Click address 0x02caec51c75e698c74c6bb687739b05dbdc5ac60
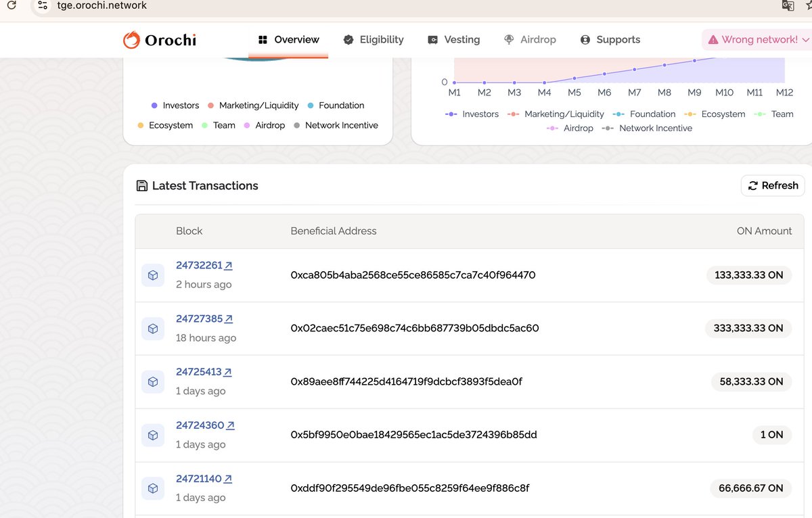 pyautogui.click(x=415, y=328)
